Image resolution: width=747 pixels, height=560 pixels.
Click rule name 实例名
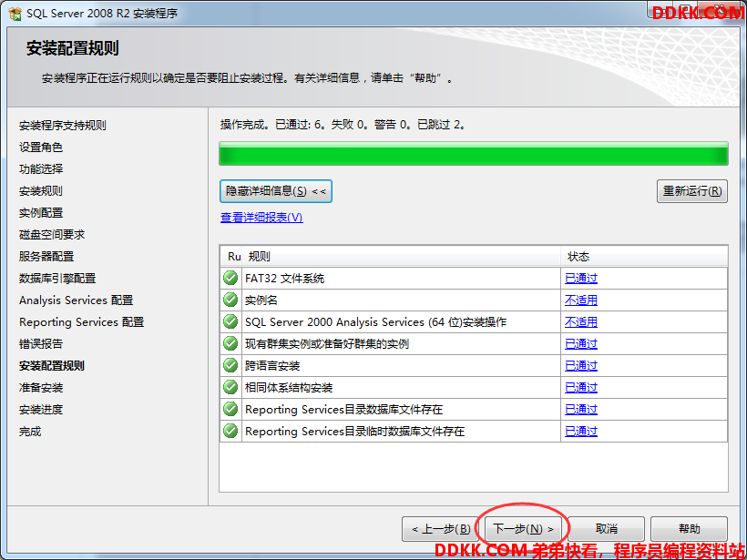pyautogui.click(x=261, y=300)
